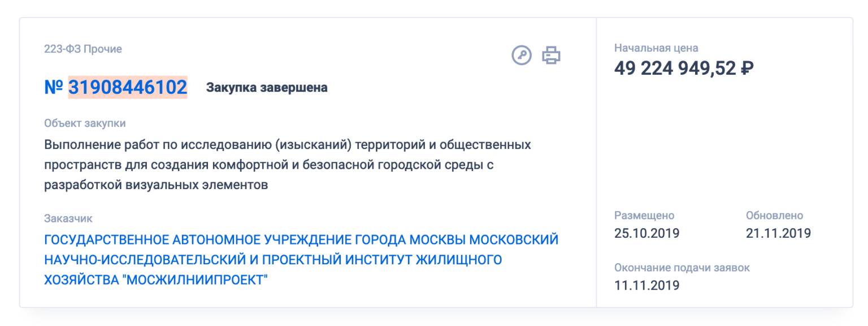Open procurement number 31908446102 link
This screenshot has height=326, width=868.
128,87
